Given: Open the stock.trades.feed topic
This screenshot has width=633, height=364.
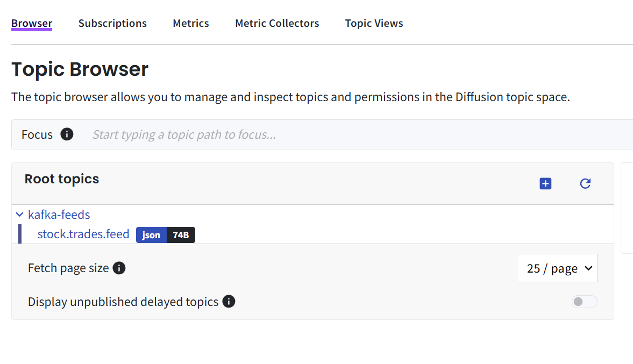Looking at the screenshot, I should [x=83, y=234].
